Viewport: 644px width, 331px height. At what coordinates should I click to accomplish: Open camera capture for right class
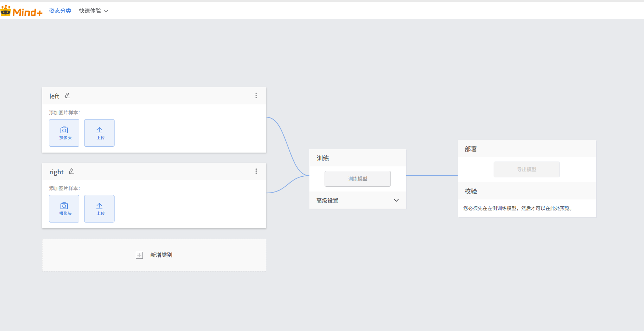point(64,209)
